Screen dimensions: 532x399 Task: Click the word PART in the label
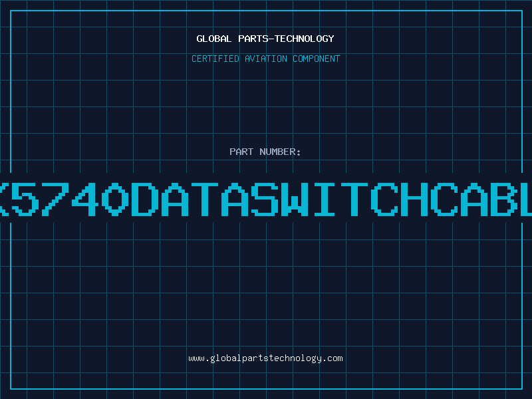[x=241, y=152]
